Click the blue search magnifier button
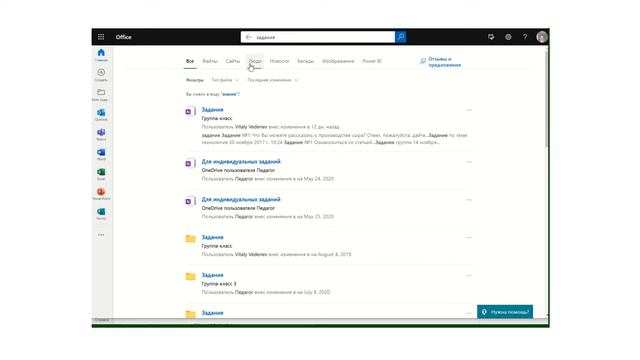The height and width of the screenshot is (360, 640). coord(401,37)
